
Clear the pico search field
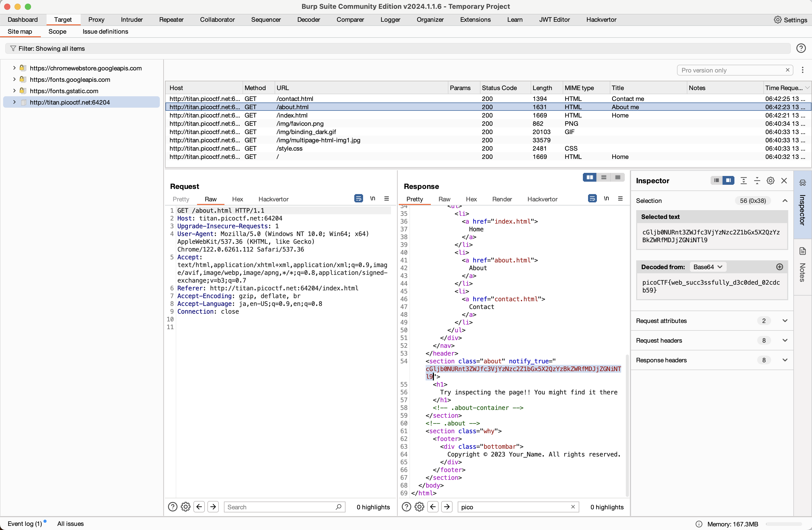click(573, 507)
